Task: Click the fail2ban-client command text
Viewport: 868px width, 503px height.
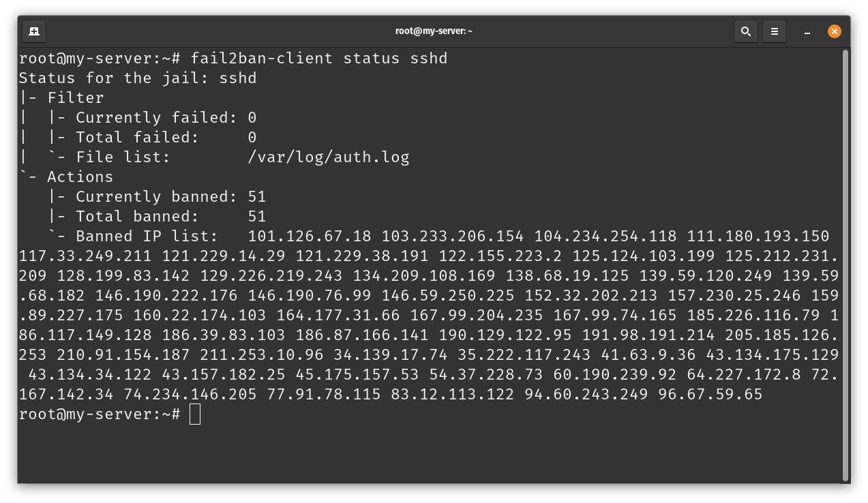Action: (x=262, y=59)
